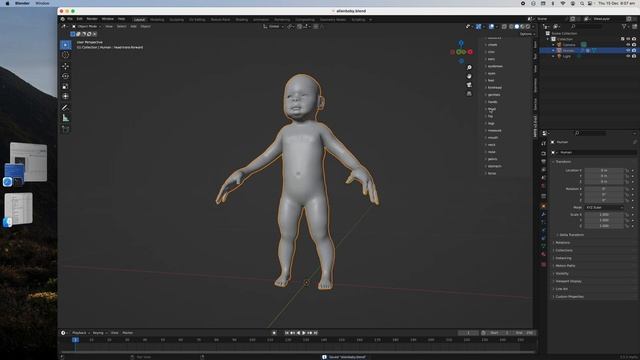Click the Blender logo menu icon
Screen dimensions: 640x360
point(62,19)
